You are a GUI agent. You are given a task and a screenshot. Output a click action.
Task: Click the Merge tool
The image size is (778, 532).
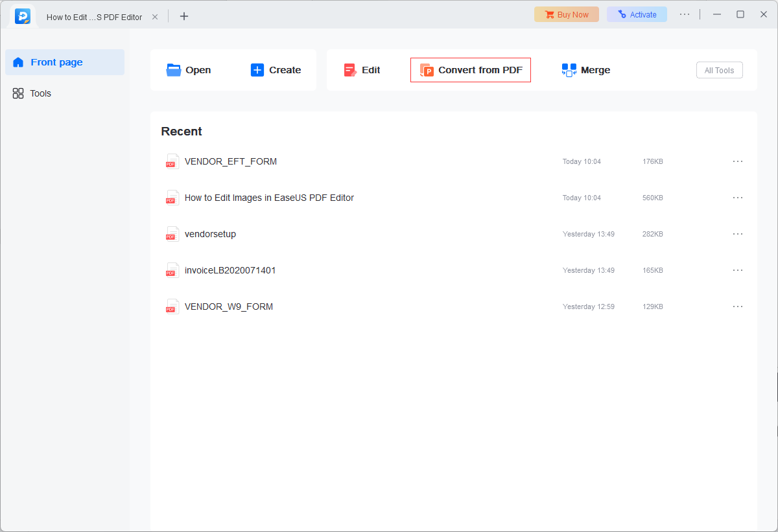(586, 70)
